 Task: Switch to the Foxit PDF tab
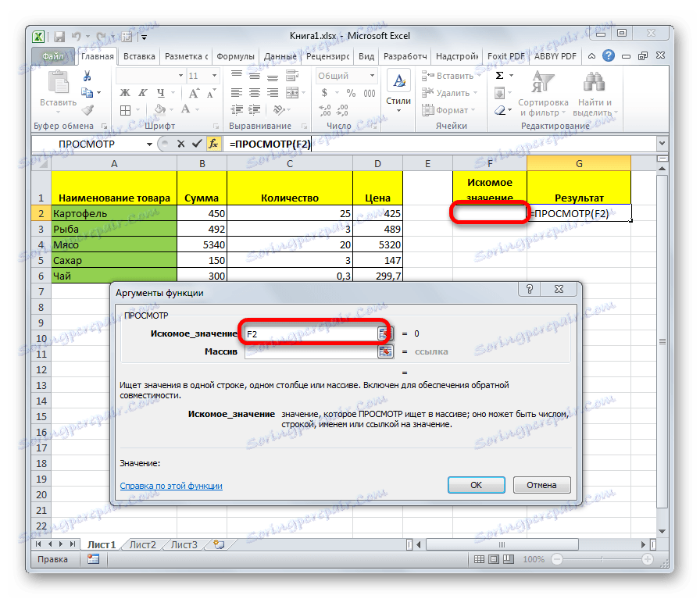505,57
